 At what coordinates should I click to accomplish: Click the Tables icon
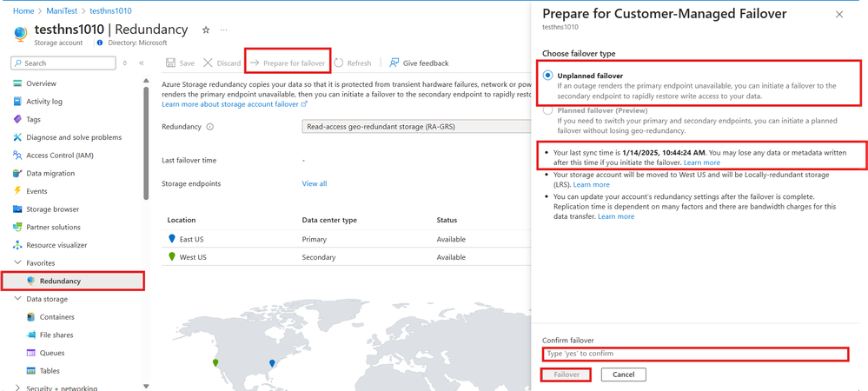tap(31, 370)
